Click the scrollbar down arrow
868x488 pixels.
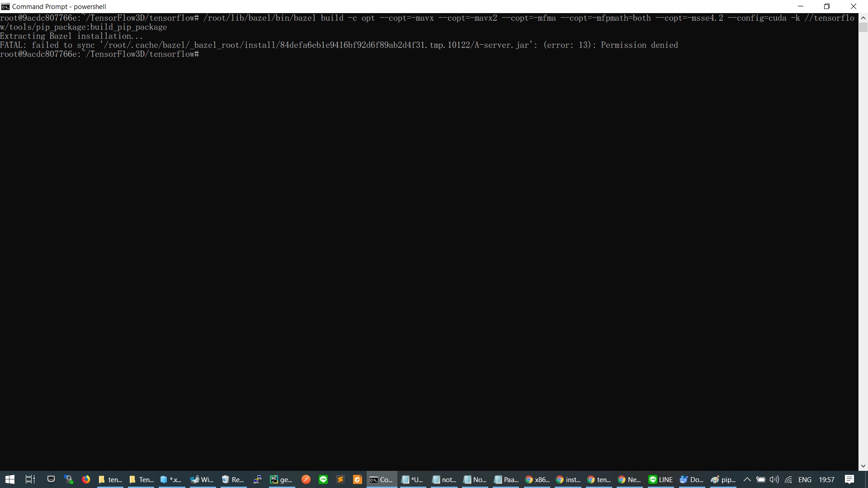pyautogui.click(x=863, y=465)
